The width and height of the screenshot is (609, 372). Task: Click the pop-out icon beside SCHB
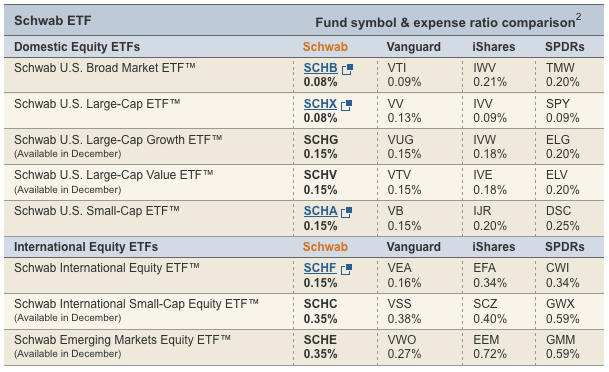coord(347,70)
